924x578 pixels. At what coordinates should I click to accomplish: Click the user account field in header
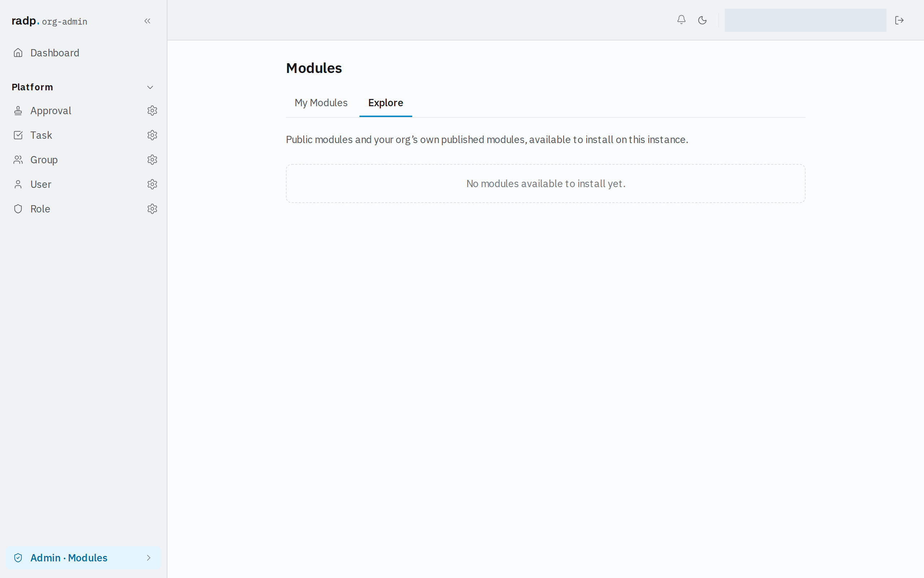coord(805,20)
